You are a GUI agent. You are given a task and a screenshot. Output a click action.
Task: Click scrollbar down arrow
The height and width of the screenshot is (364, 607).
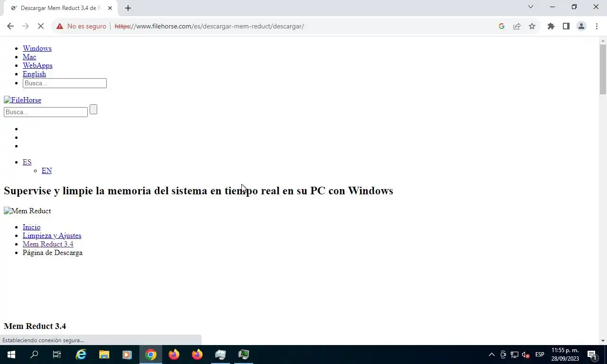point(603,340)
